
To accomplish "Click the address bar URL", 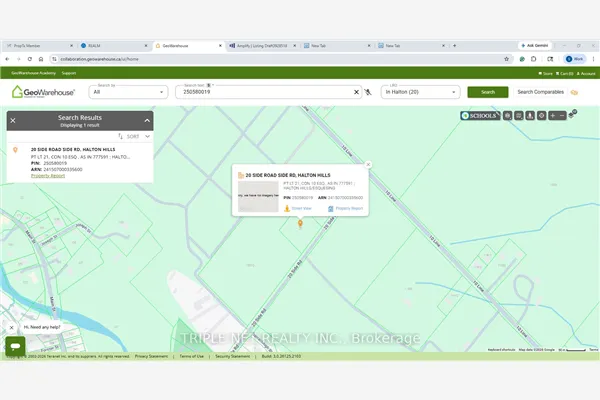I will [x=99, y=59].
